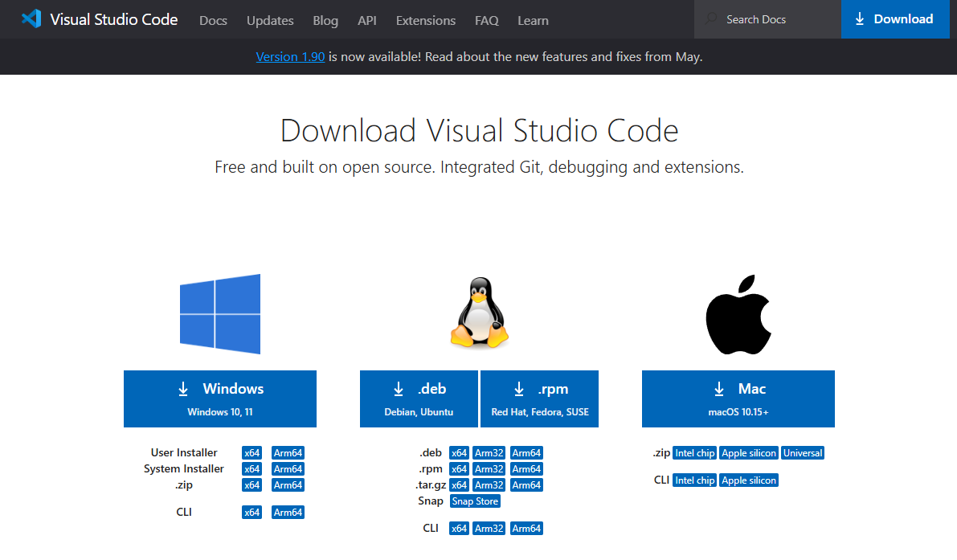The height and width of the screenshot is (560, 957).
Task: Open the Snap Store link
Action: [x=476, y=501]
